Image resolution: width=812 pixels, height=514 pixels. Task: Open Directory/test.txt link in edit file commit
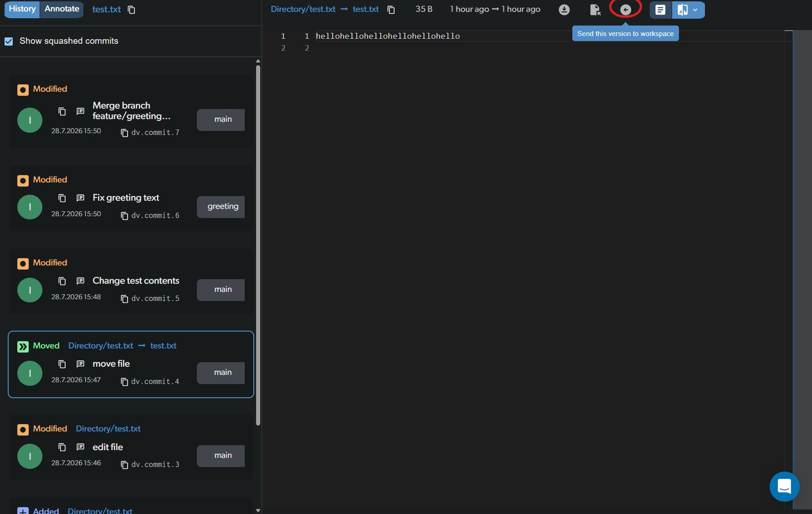click(x=108, y=429)
